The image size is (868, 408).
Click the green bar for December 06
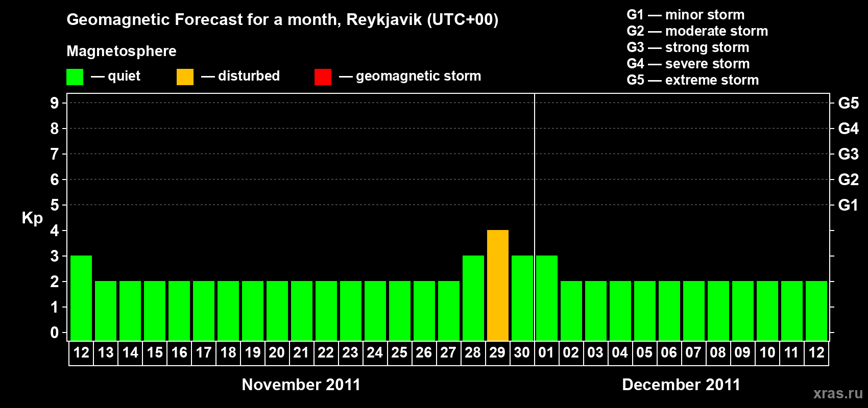[669, 311]
